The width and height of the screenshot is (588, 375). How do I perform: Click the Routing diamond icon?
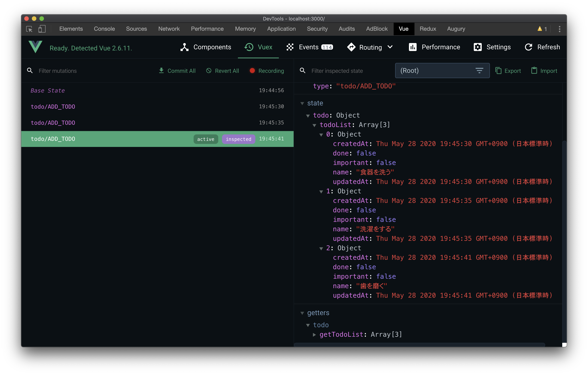(351, 47)
